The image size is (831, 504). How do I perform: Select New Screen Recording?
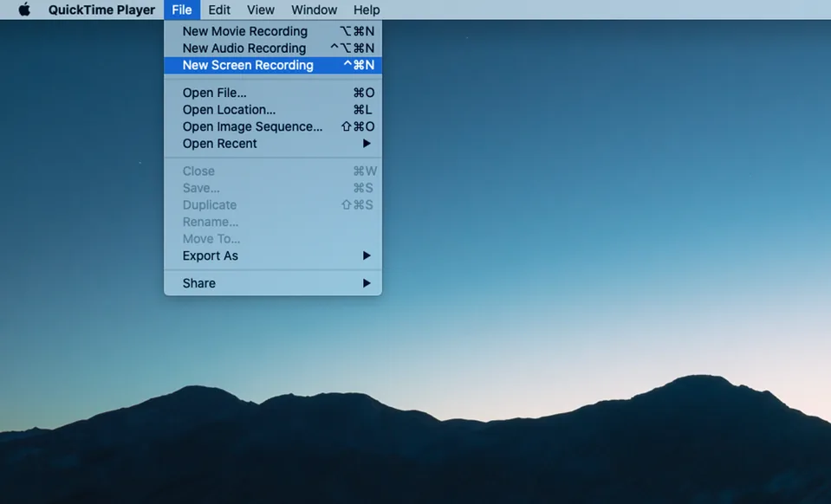(x=247, y=65)
